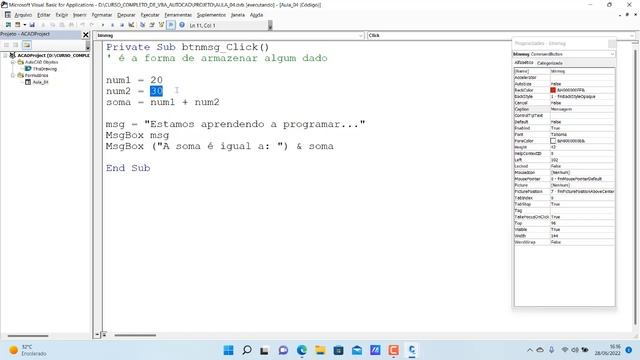Open the Ferramentas menu
Viewport: 640px width, 360px height.
[x=178, y=15]
